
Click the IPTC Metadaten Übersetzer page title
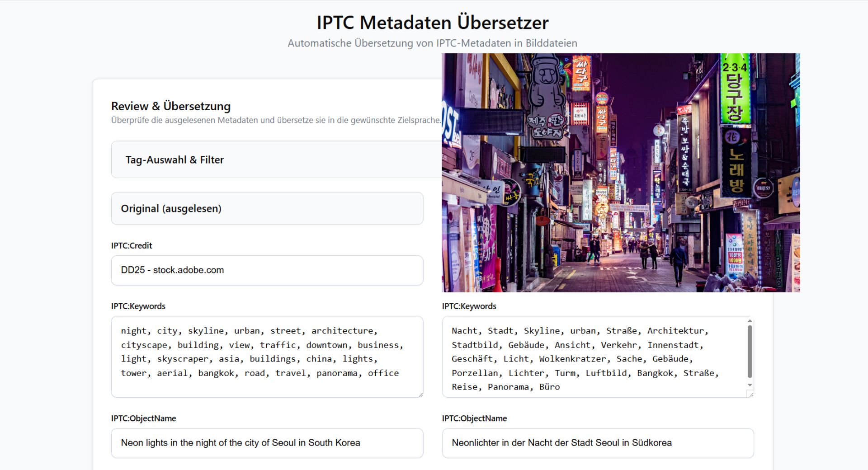coord(432,23)
